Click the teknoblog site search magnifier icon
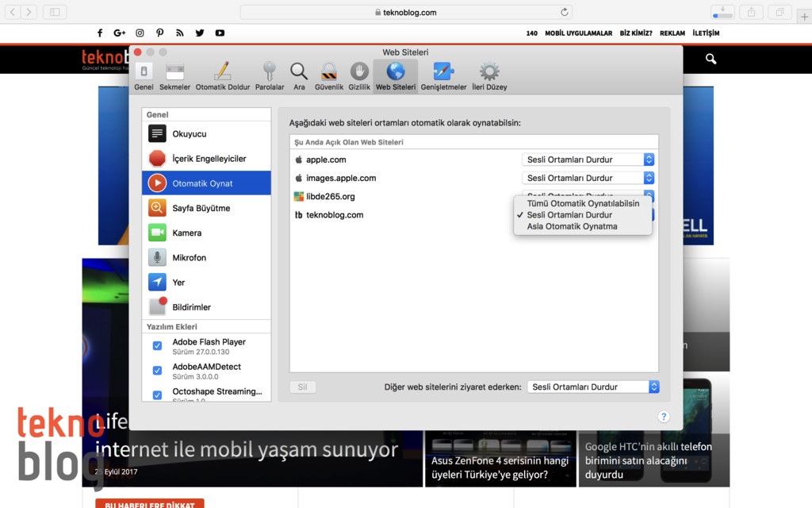812x508 pixels. click(711, 59)
